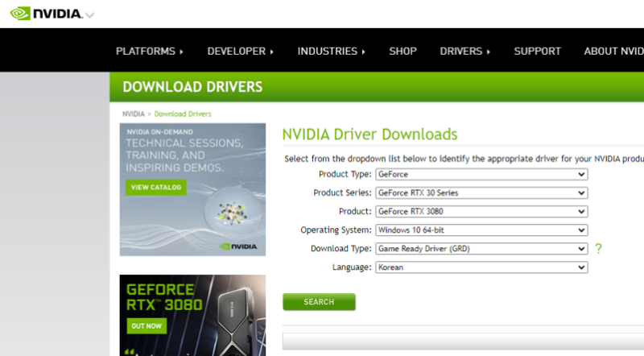
Task: Open the Support page
Action: point(537,51)
